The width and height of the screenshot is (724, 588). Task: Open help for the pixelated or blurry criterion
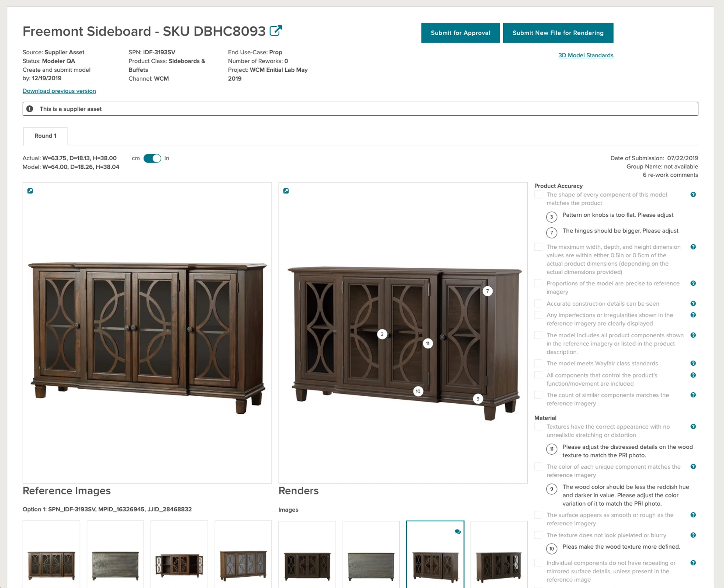693,535
